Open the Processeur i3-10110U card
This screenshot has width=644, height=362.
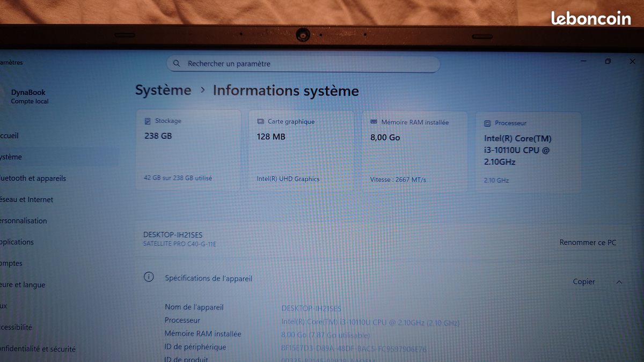529,152
